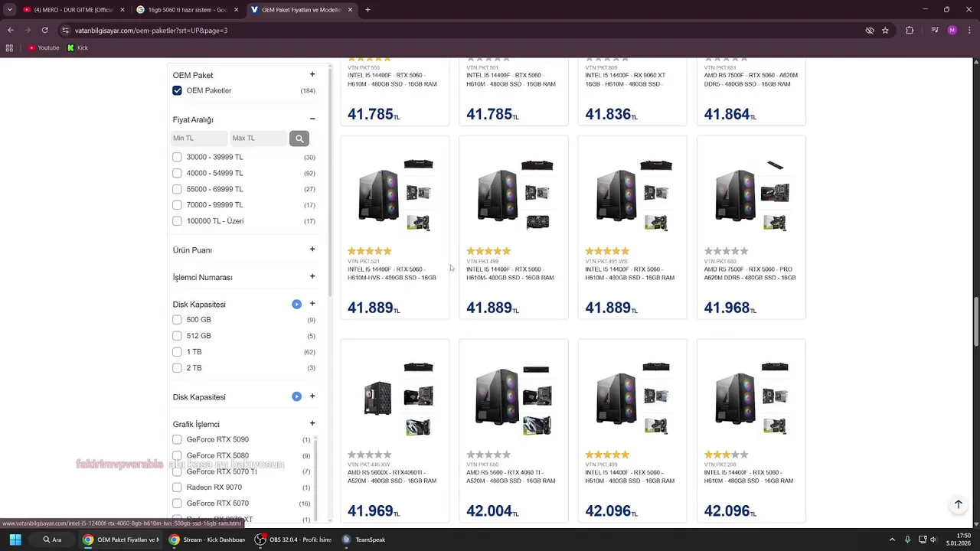
Task: Bookmark this page with the star icon
Action: [x=885, y=30]
